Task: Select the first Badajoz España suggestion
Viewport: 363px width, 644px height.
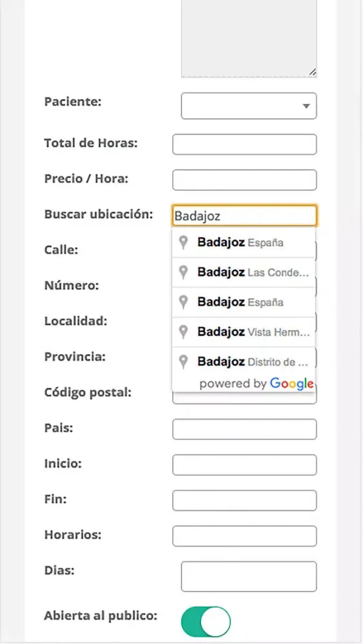Action: click(x=244, y=242)
